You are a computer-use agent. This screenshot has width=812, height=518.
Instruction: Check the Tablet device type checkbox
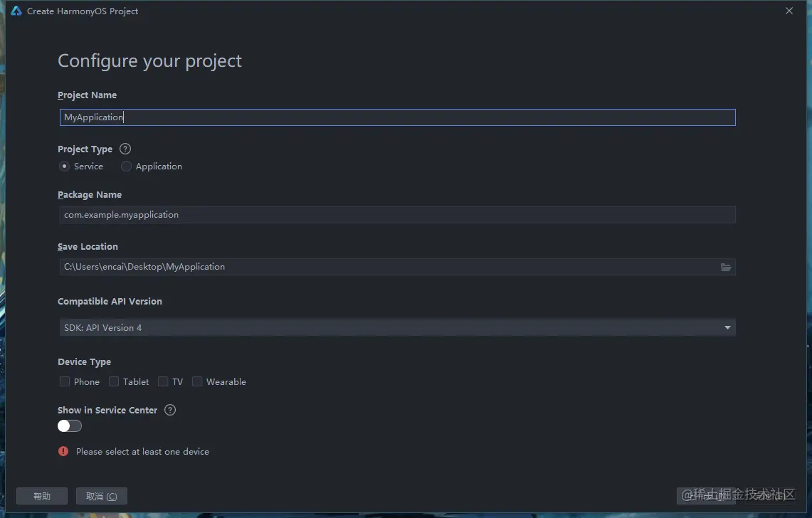coord(114,382)
